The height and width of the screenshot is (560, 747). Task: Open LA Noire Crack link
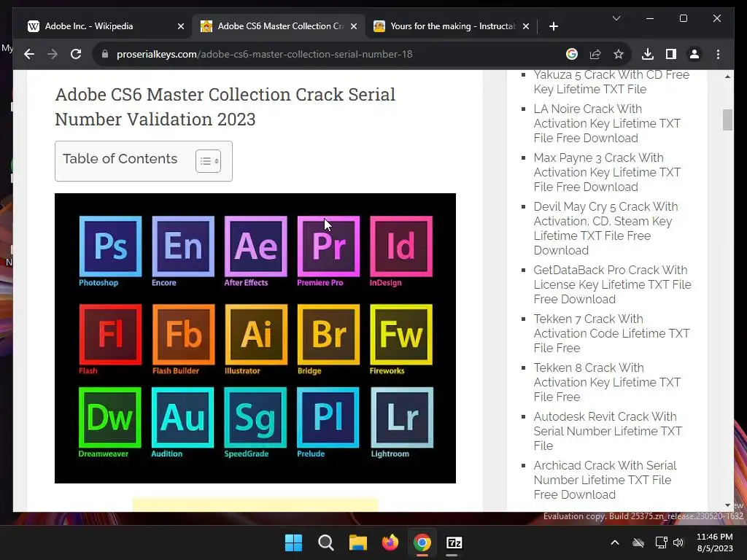click(x=607, y=123)
